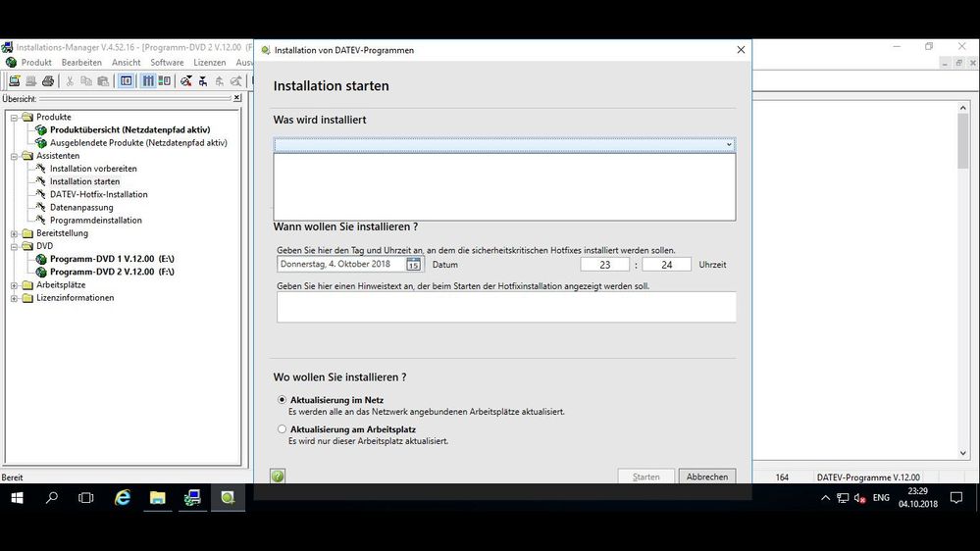Open the calendar picker beside the date
Screen dimensions: 980x551
click(413, 265)
